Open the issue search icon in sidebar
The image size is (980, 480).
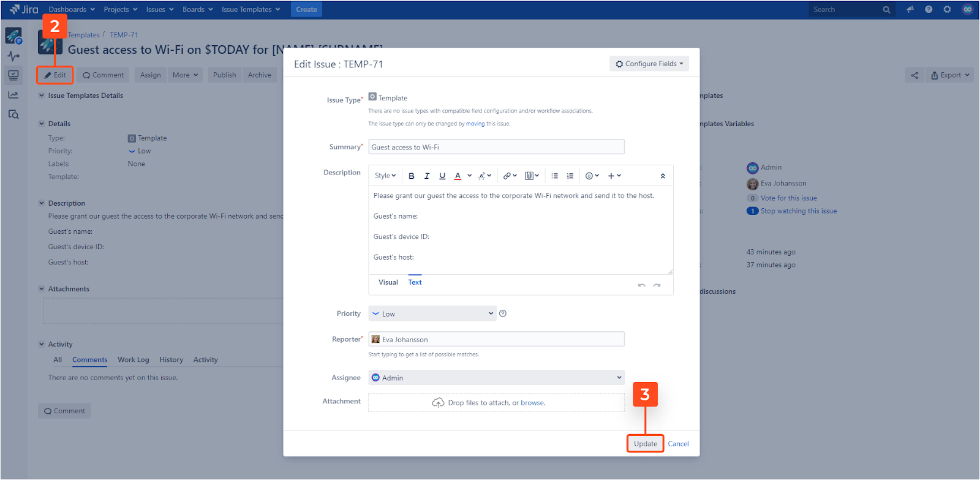coord(13,114)
